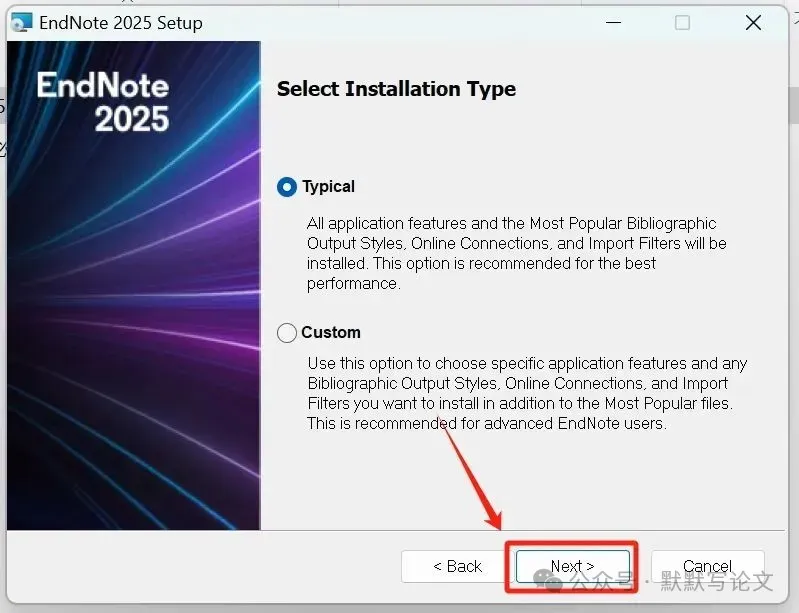Image resolution: width=799 pixels, height=613 pixels.
Task: Choose the Custom installation radio button
Action: pos(287,333)
